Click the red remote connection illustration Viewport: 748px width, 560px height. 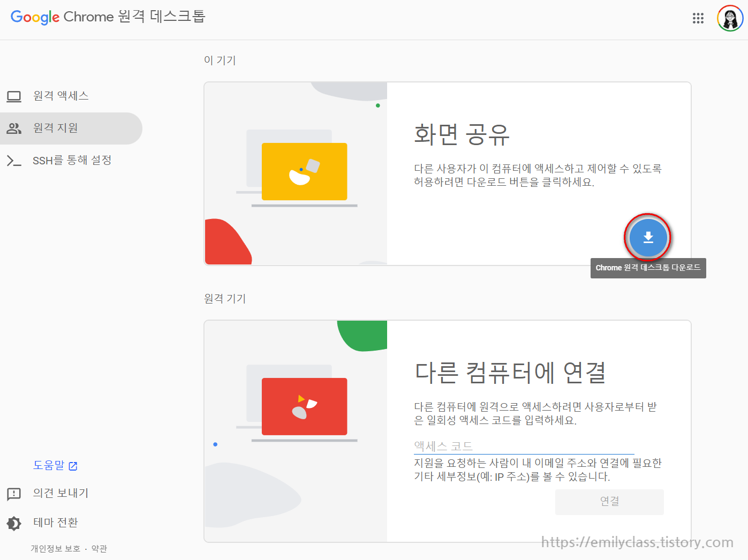pyautogui.click(x=304, y=406)
